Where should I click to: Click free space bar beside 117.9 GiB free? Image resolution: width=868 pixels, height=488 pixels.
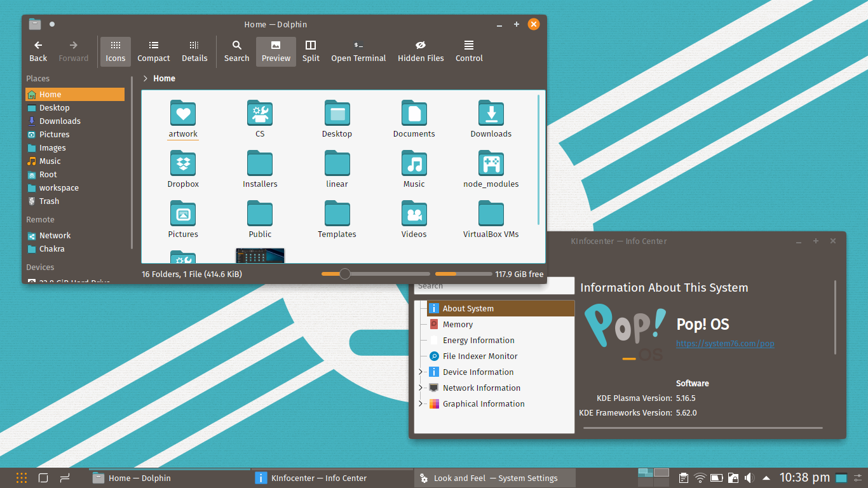click(x=463, y=274)
